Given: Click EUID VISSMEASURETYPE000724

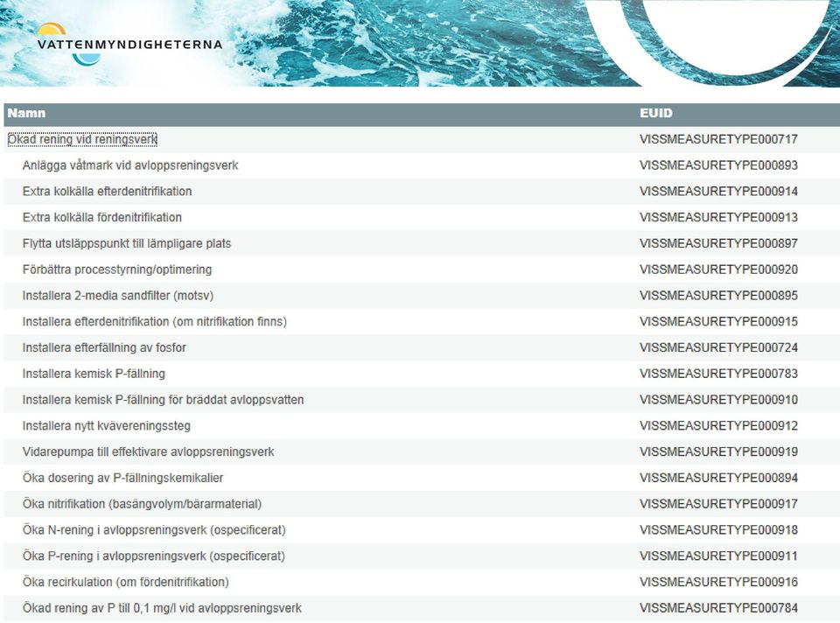Looking at the screenshot, I should pyautogui.click(x=718, y=347).
